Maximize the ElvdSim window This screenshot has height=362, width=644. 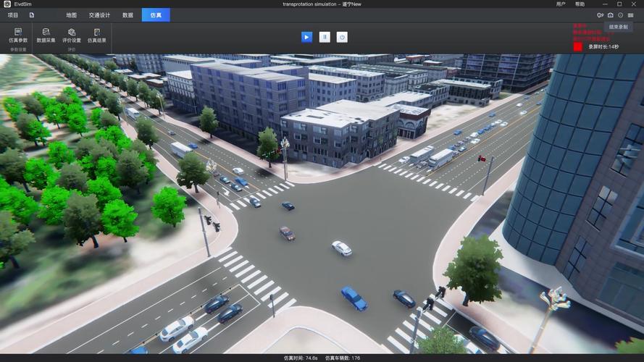[619, 4]
